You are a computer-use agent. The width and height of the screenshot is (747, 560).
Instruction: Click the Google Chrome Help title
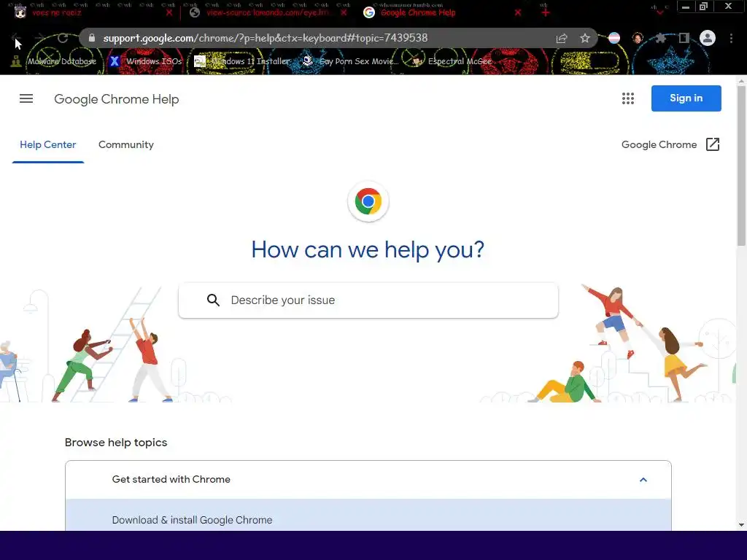[116, 99]
